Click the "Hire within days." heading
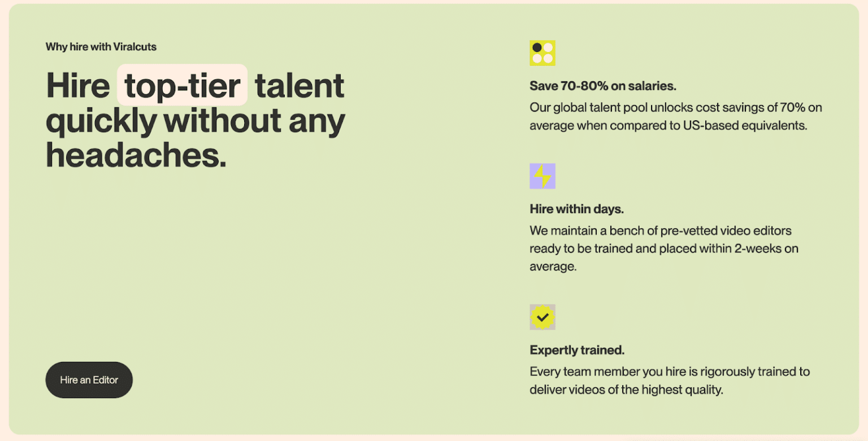 (x=576, y=209)
